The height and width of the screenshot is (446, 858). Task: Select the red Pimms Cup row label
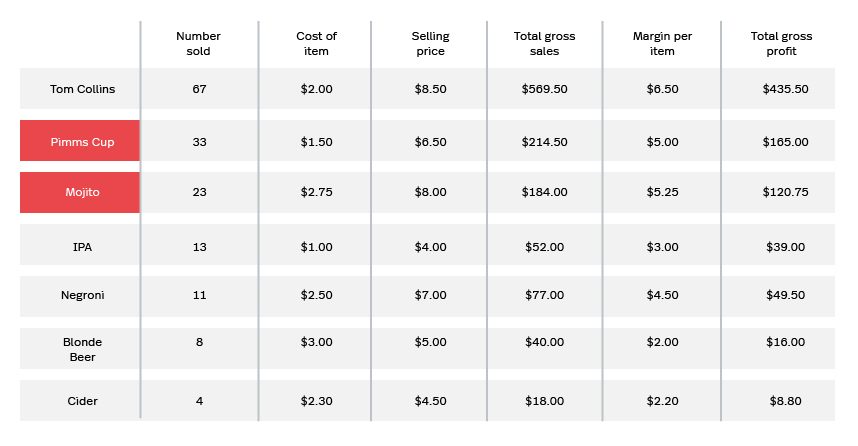point(80,141)
